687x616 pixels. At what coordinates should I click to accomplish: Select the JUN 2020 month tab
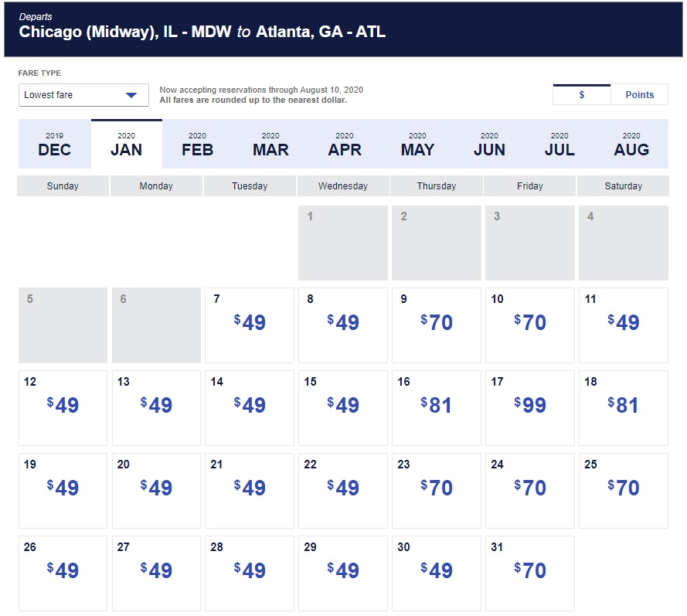(x=489, y=145)
